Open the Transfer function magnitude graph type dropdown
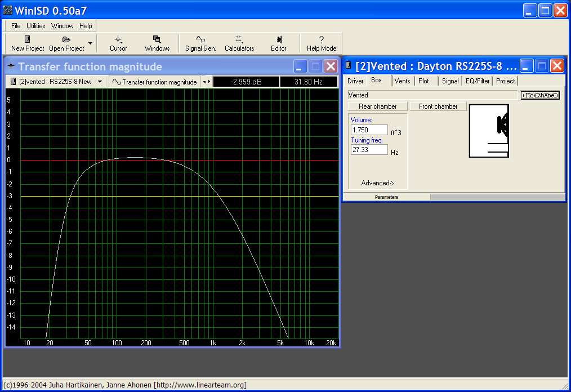Screen dimensions: 571x392 point(154,82)
